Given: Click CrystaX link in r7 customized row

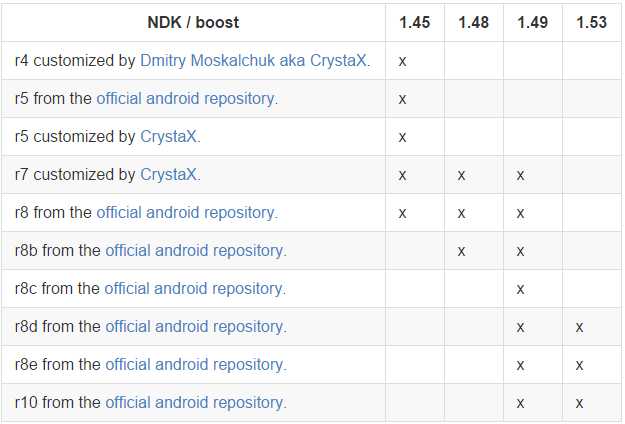Looking at the screenshot, I should click(170, 175).
